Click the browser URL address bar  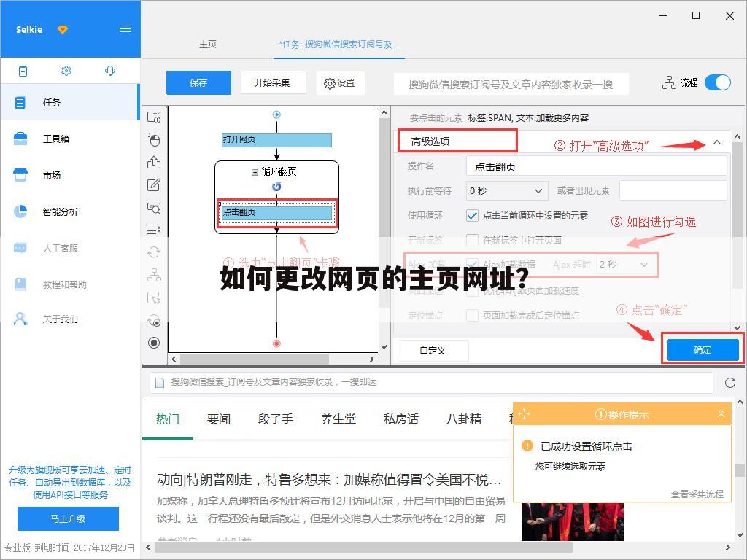431,382
